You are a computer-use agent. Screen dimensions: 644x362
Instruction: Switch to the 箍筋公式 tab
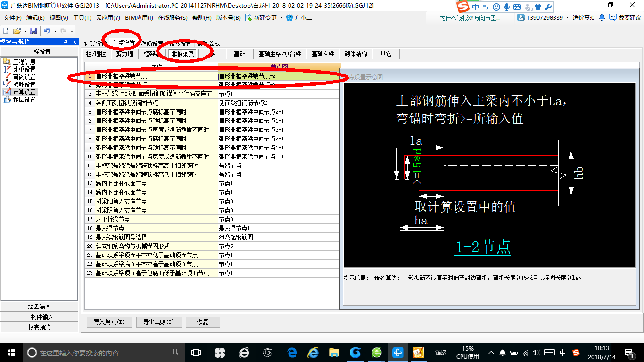point(208,43)
